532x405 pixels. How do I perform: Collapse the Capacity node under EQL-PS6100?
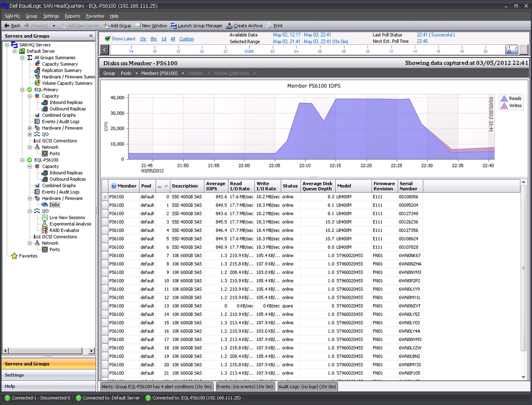(30, 167)
